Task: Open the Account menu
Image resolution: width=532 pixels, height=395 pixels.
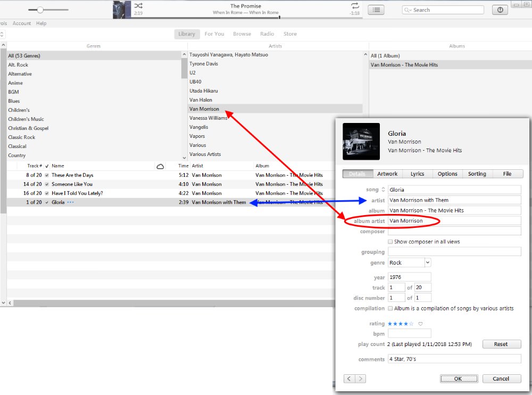Action: 22,23
